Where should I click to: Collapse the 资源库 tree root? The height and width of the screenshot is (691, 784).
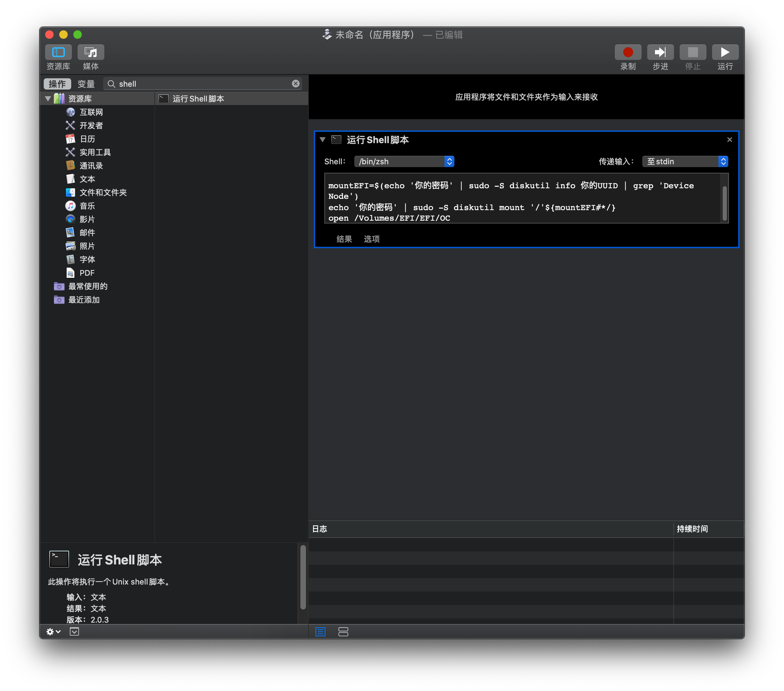(x=48, y=99)
